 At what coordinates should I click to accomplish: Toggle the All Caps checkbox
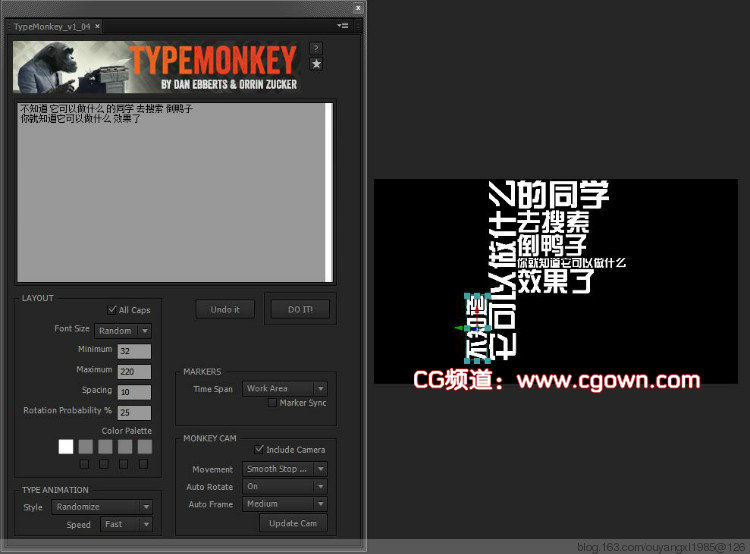(112, 310)
